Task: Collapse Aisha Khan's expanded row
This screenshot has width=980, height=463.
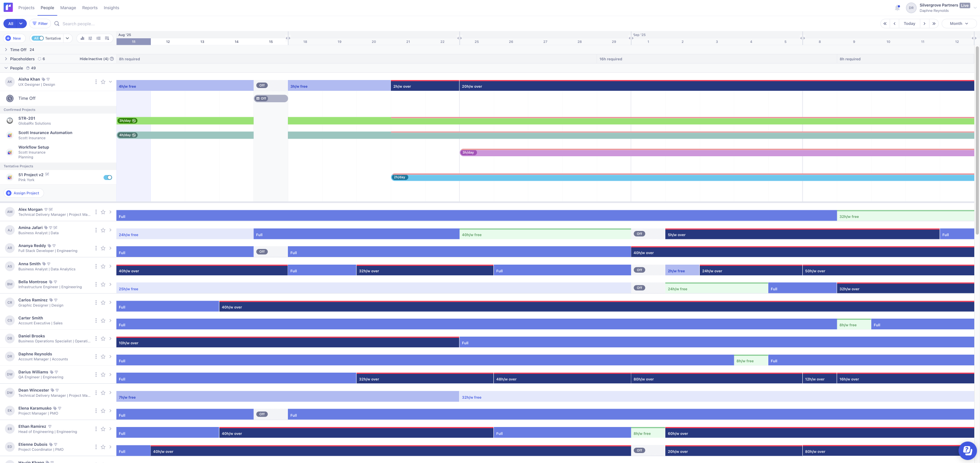Action: tap(111, 82)
